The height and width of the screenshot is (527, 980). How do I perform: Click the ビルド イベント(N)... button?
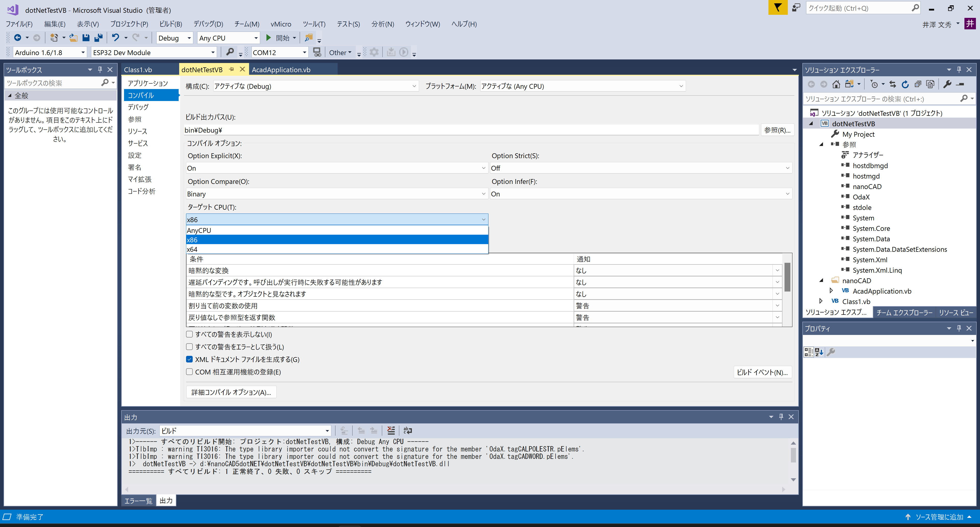point(762,372)
